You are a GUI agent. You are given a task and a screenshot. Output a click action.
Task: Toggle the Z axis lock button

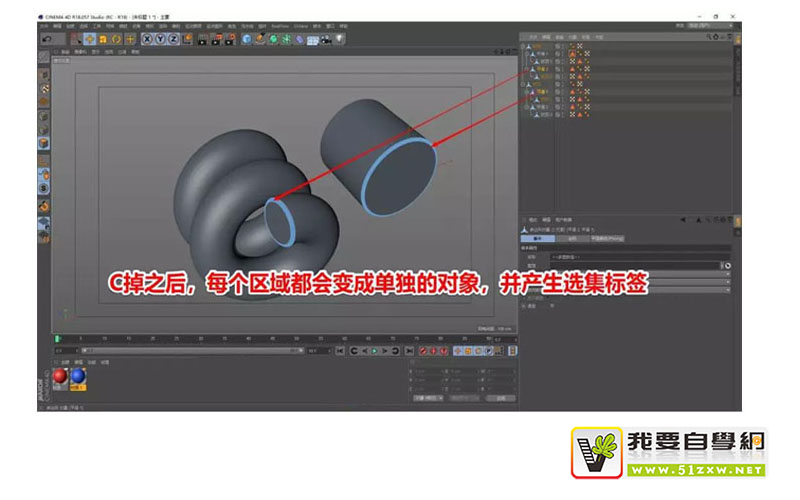click(173, 39)
